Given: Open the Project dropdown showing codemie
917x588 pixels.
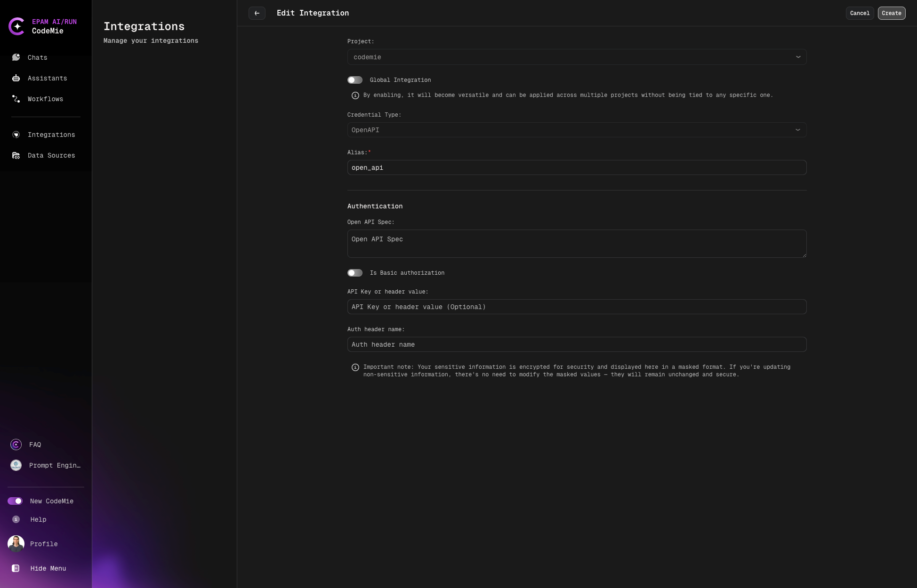Looking at the screenshot, I should click(x=577, y=57).
